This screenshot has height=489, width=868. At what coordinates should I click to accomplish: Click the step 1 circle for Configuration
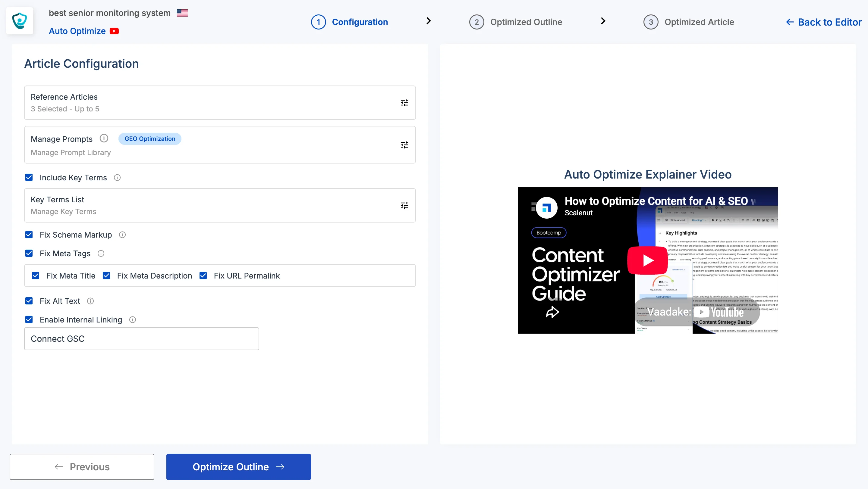[x=319, y=22]
